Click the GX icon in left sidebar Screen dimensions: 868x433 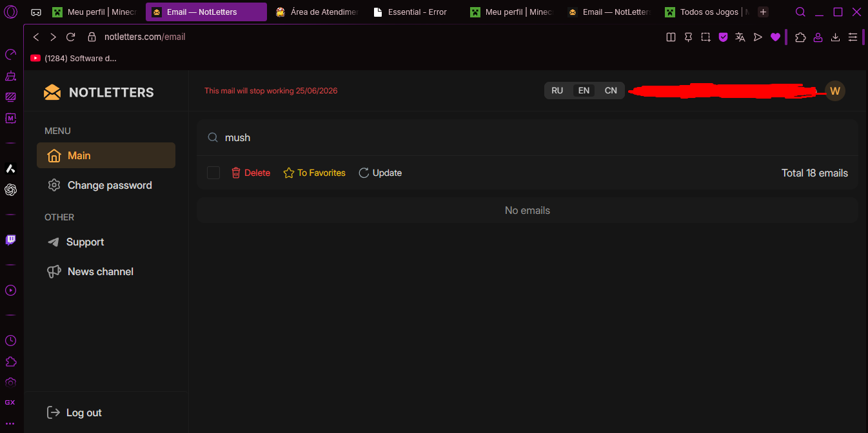point(10,402)
